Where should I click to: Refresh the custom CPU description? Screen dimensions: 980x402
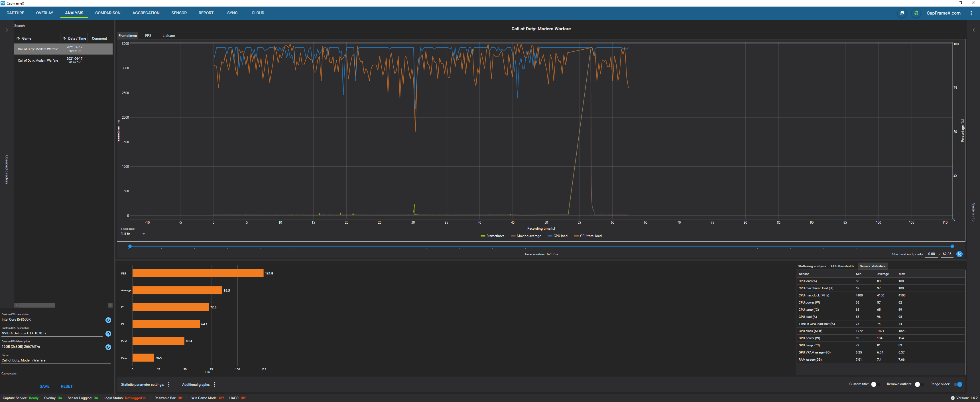click(x=108, y=320)
